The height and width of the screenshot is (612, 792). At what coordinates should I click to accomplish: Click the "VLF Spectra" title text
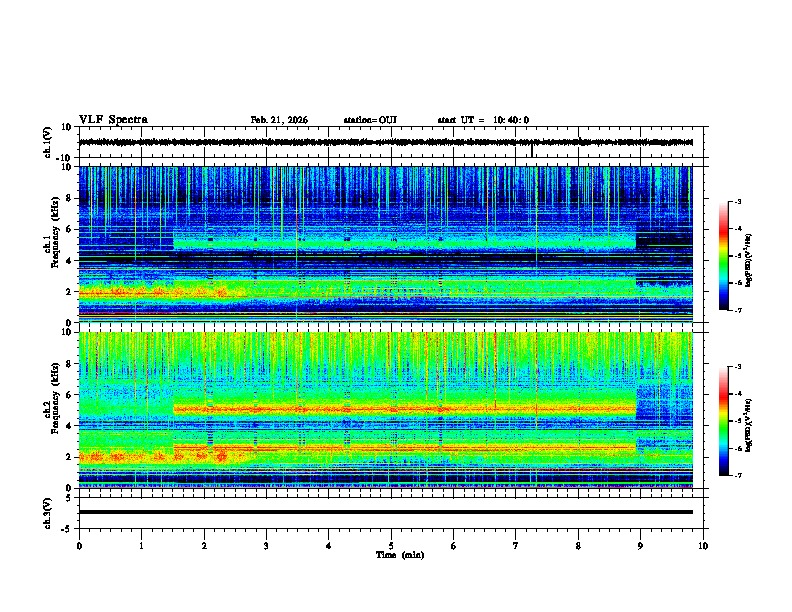113,120
